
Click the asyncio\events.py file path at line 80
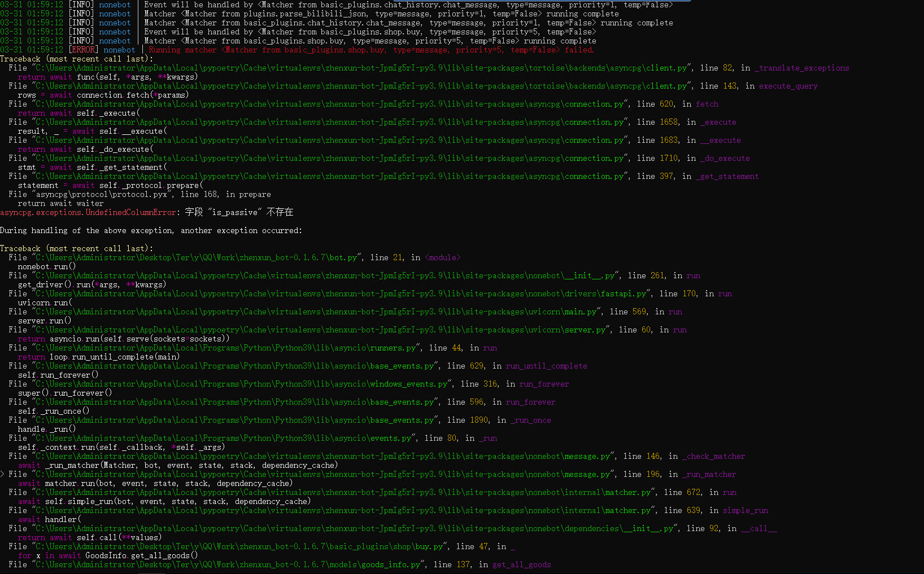coord(224,438)
